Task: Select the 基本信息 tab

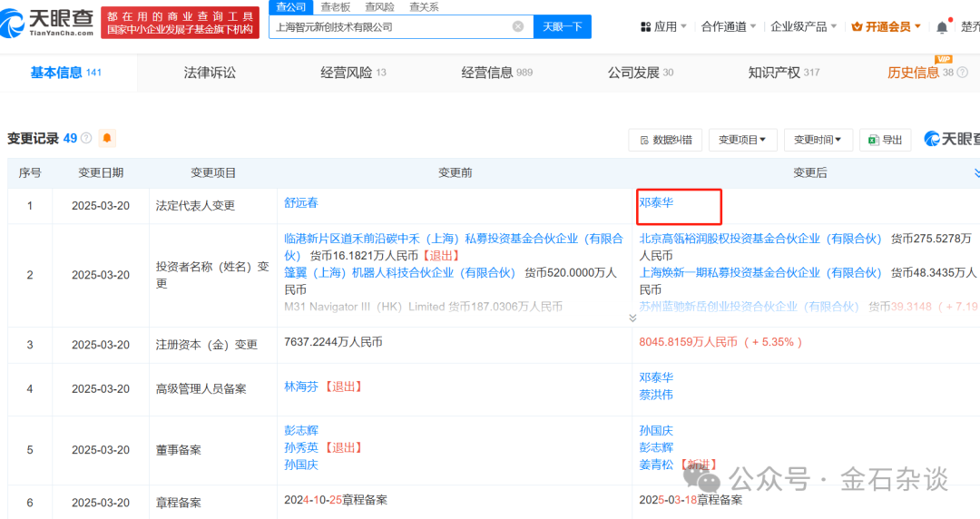Action: (x=66, y=73)
